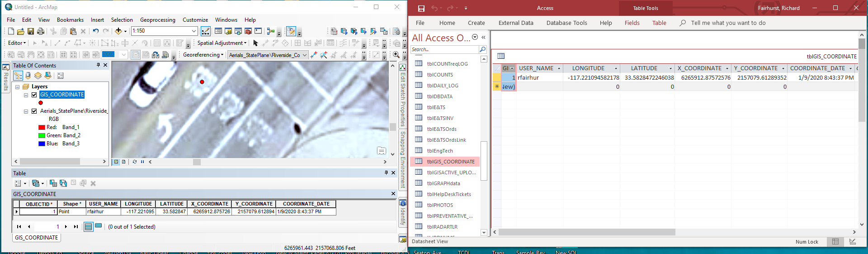Viewport: 868px width, 254px height.
Task: Click the Blue: Band_3 color swatch
Action: coord(42,144)
